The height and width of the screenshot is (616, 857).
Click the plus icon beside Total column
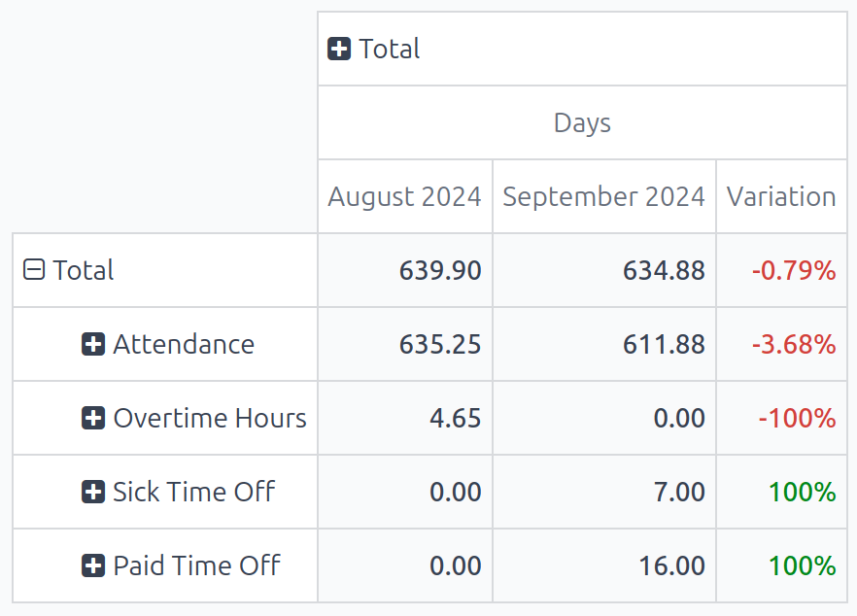(x=338, y=49)
